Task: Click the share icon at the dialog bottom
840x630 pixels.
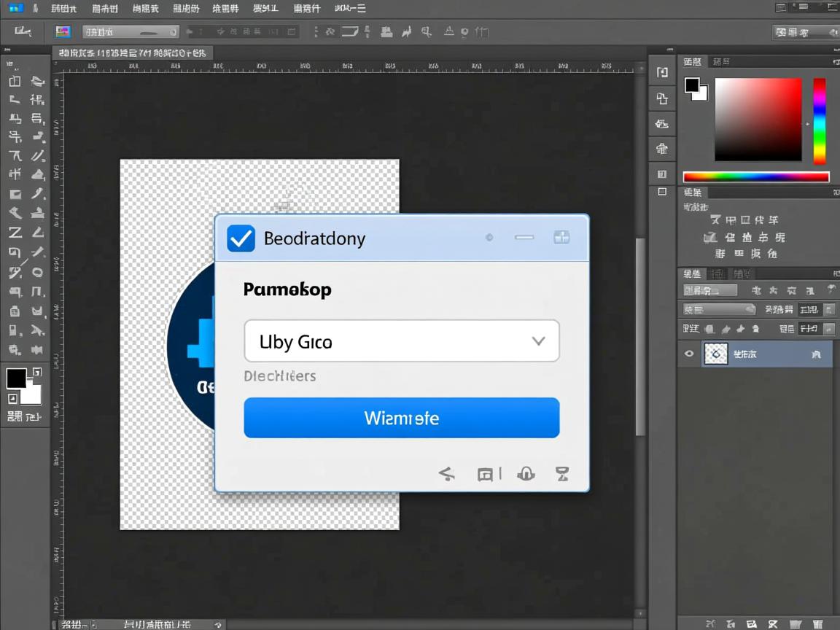Action: 447,474
